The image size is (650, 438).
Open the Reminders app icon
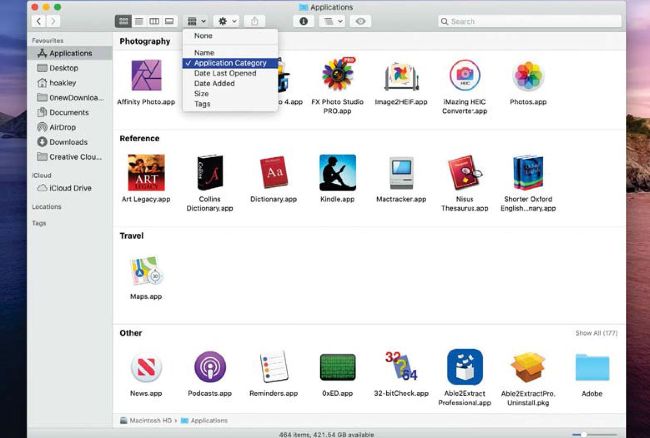click(x=273, y=367)
